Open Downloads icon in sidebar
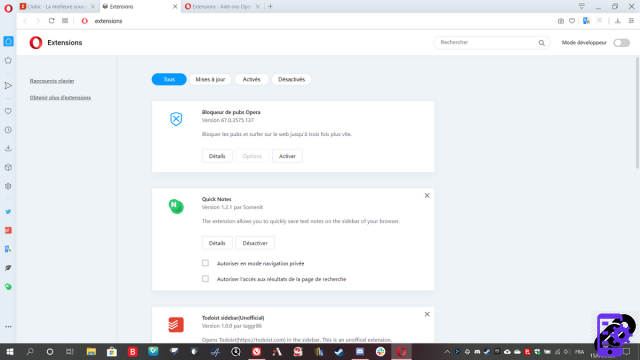Viewport: 640px width, 360px height. (8, 148)
